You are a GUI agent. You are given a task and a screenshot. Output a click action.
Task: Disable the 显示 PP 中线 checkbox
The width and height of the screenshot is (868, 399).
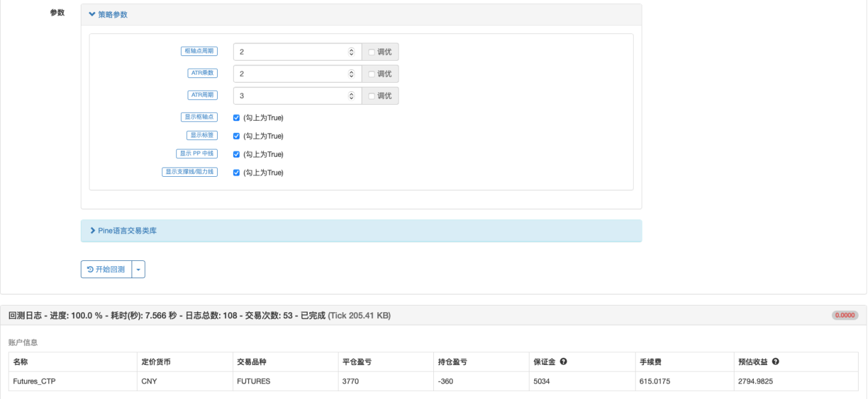tap(236, 154)
